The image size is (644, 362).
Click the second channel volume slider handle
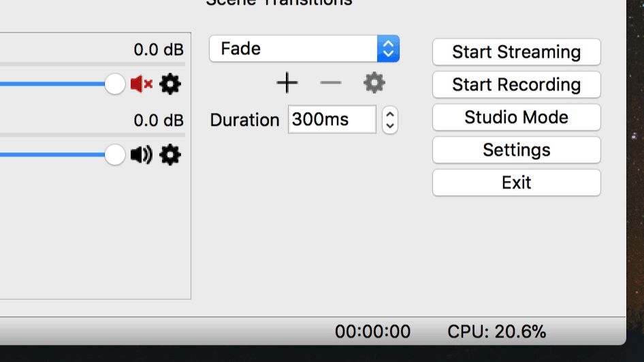[114, 154]
